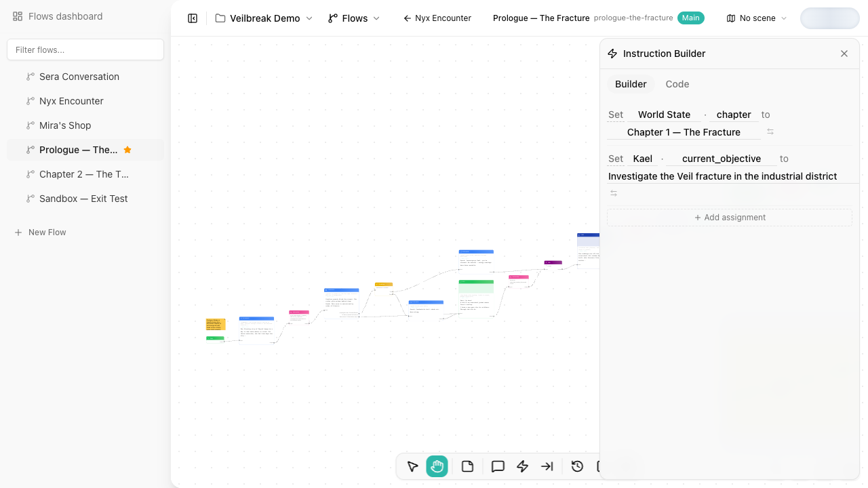
Task: Change the Set operator for World State row
Action: pos(616,115)
